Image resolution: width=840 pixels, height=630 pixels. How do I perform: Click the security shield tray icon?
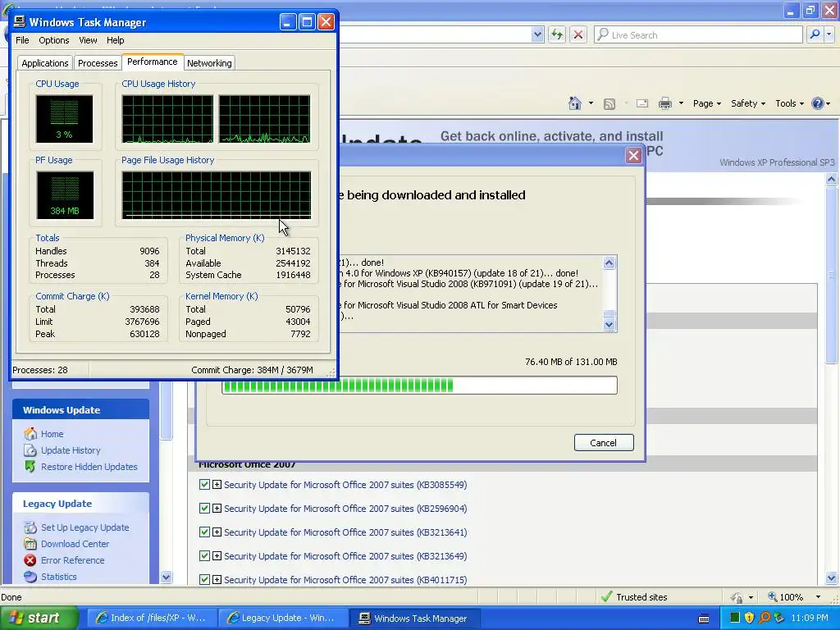pos(749,619)
